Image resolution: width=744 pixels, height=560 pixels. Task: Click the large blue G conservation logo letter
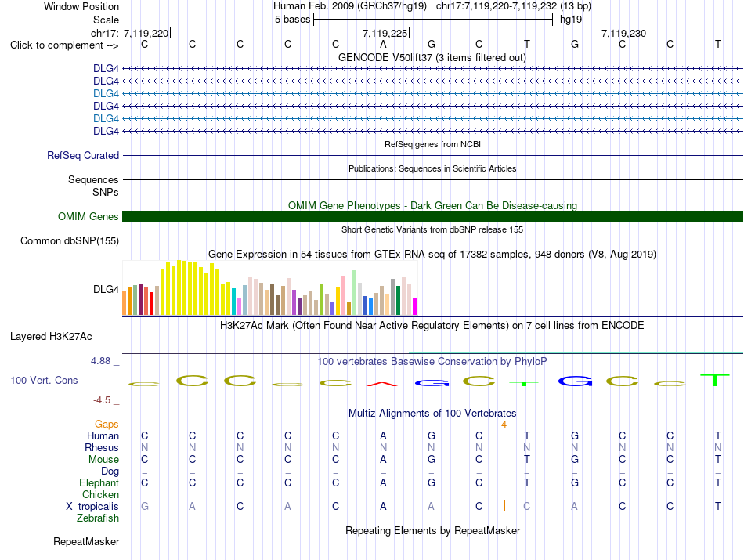point(575,381)
